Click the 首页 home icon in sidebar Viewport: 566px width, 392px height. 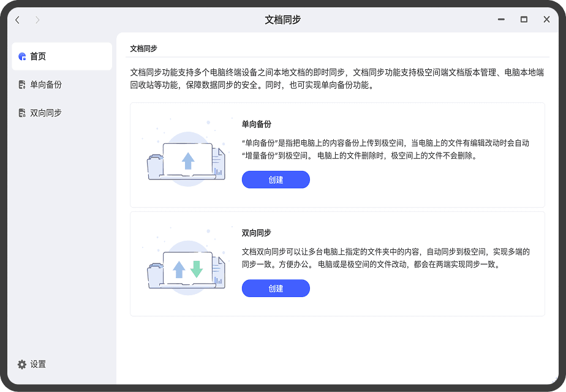[22, 56]
